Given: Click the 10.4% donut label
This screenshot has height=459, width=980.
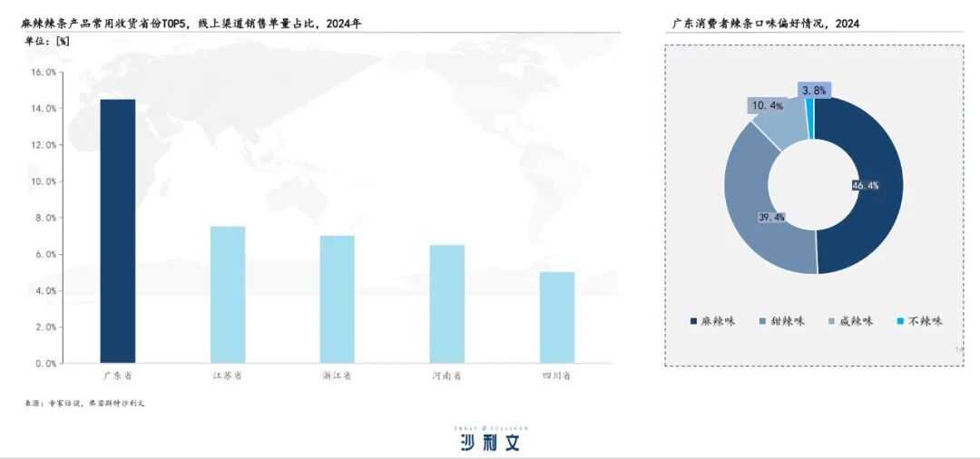Looking at the screenshot, I should 767,105.
